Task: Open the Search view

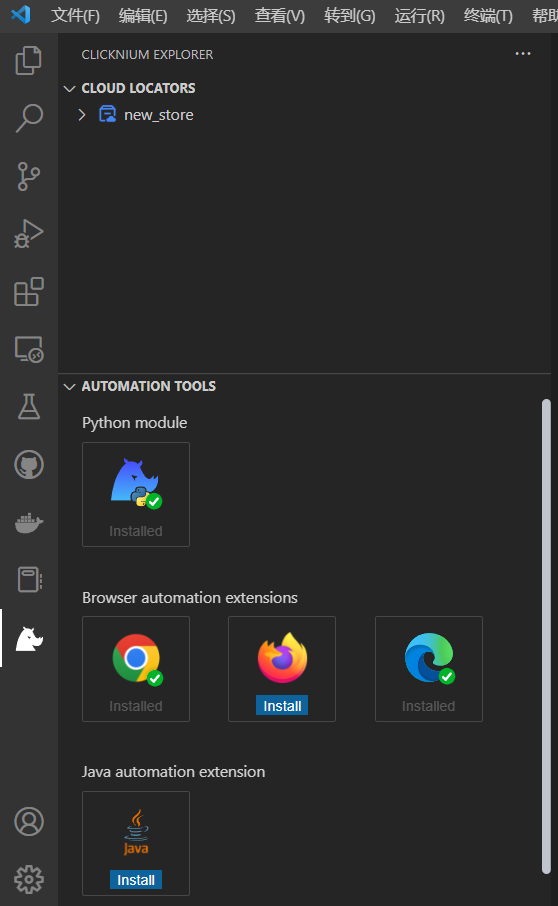Action: point(28,118)
